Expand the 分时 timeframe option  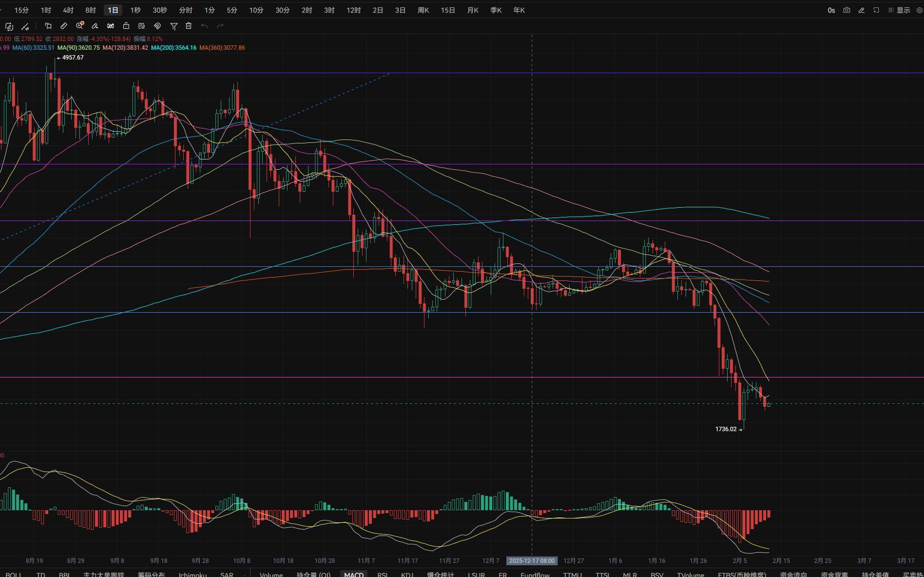click(185, 10)
